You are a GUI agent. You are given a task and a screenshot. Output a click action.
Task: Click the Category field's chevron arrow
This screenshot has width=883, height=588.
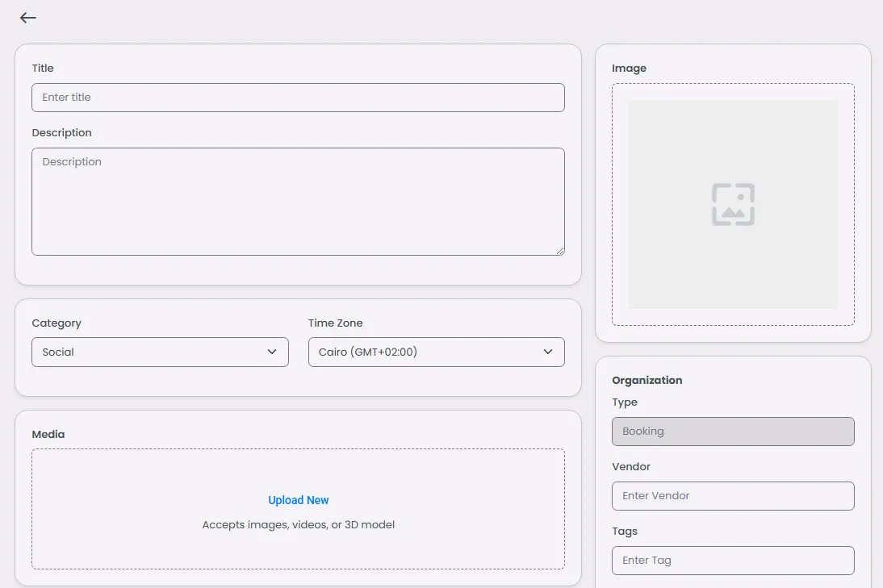272,352
